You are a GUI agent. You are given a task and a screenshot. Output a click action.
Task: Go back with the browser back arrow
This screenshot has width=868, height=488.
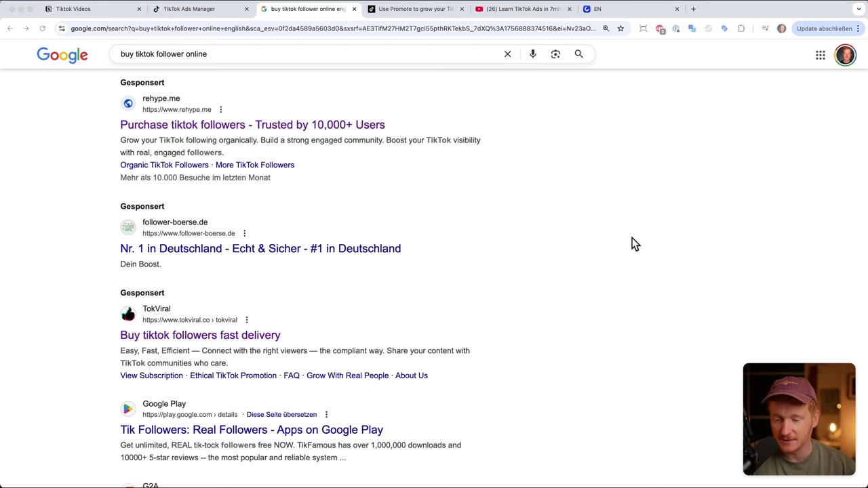click(x=9, y=28)
